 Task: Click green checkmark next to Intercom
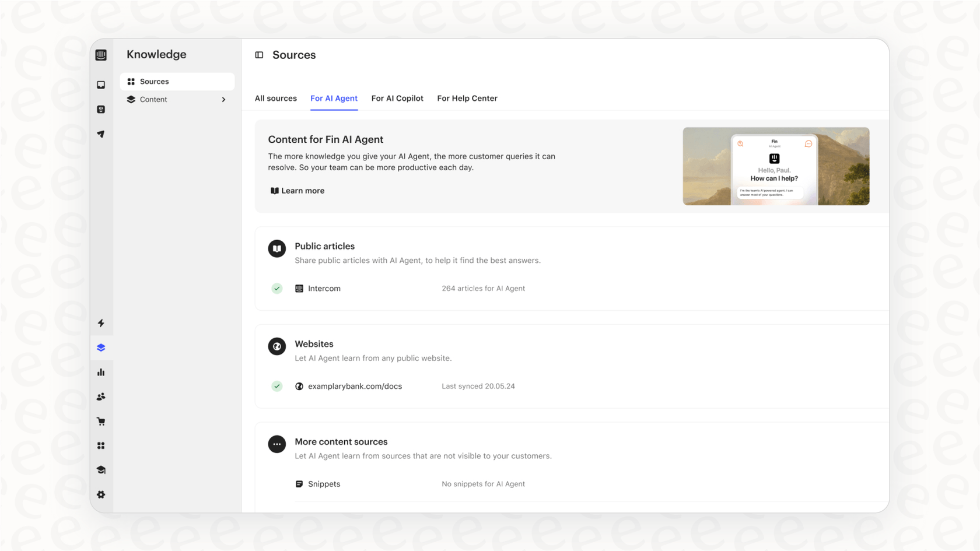click(x=277, y=289)
